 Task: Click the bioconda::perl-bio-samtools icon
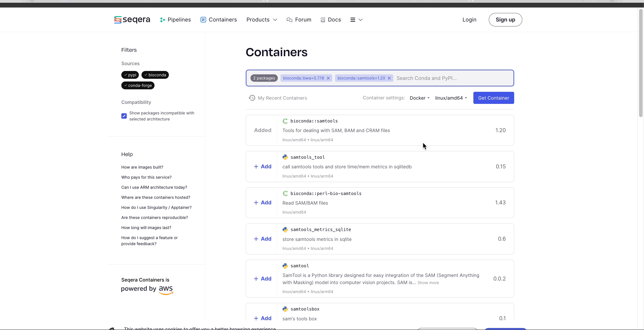pyautogui.click(x=285, y=193)
